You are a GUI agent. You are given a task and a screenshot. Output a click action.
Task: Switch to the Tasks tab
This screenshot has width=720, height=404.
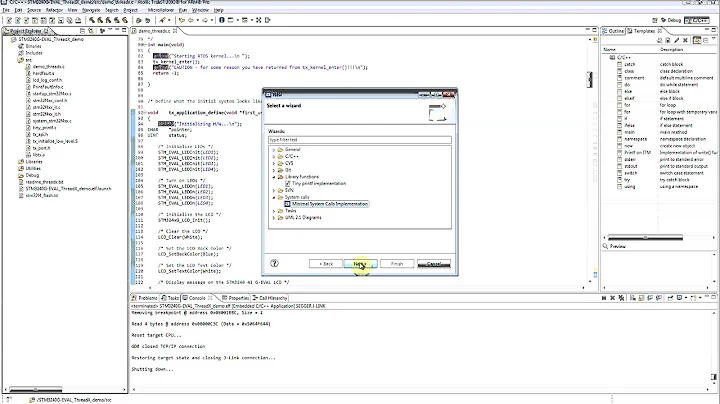[x=170, y=298]
